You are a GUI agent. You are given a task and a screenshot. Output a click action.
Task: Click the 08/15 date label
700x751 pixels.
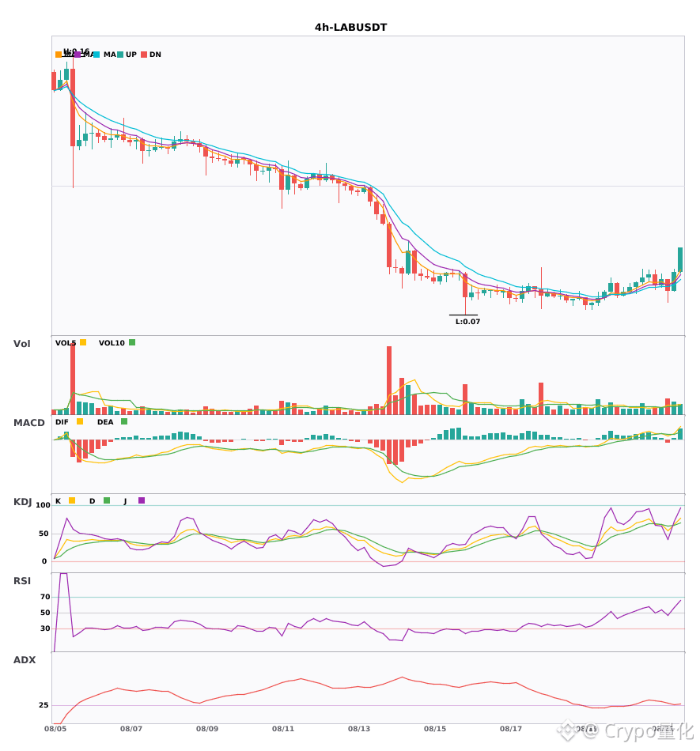pyautogui.click(x=435, y=729)
